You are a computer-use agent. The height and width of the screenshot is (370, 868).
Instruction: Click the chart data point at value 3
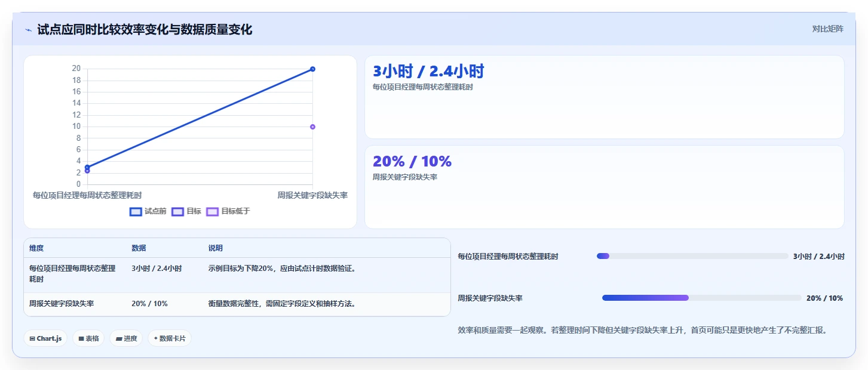(87, 167)
